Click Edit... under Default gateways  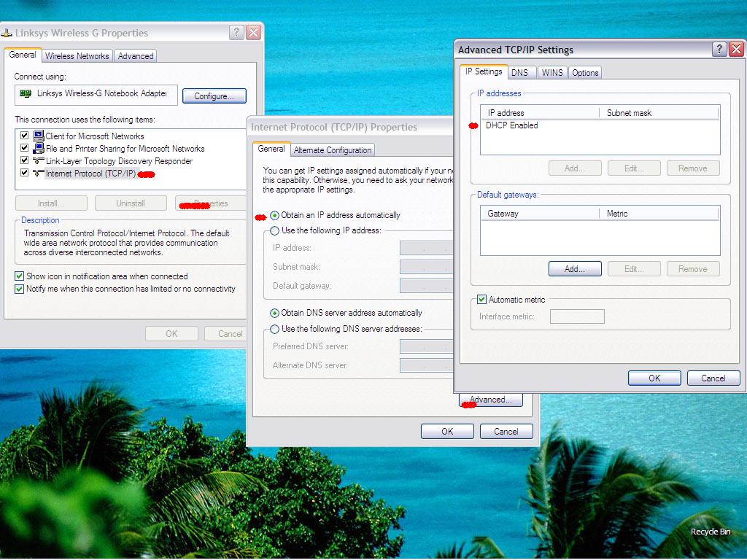[634, 269]
